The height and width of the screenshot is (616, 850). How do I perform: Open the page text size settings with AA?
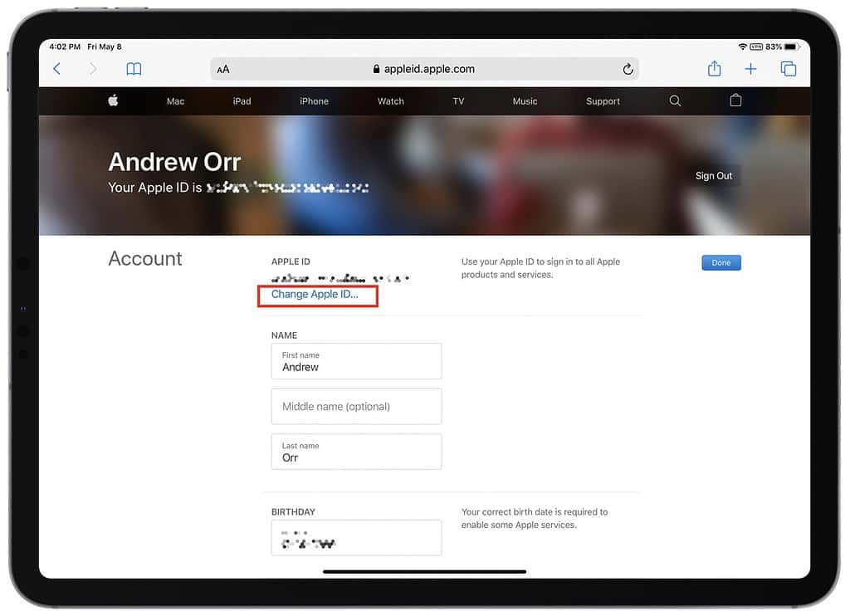(222, 69)
